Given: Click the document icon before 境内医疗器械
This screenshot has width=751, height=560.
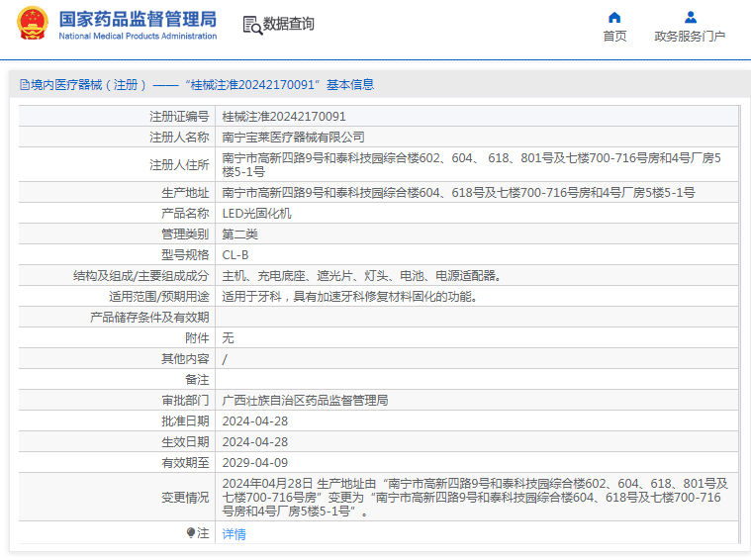Looking at the screenshot, I should [25, 85].
